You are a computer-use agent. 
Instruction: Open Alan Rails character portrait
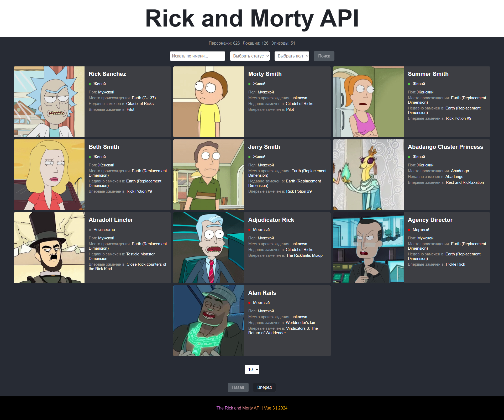click(209, 321)
